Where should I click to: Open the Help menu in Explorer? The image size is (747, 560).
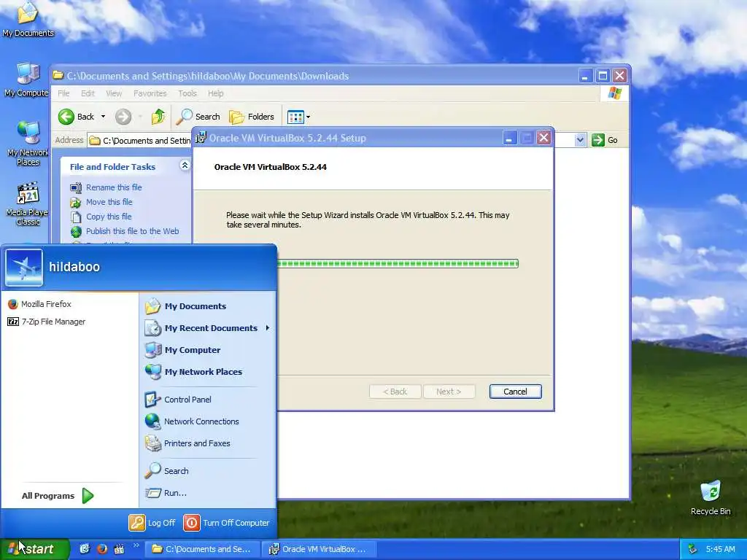215,93
